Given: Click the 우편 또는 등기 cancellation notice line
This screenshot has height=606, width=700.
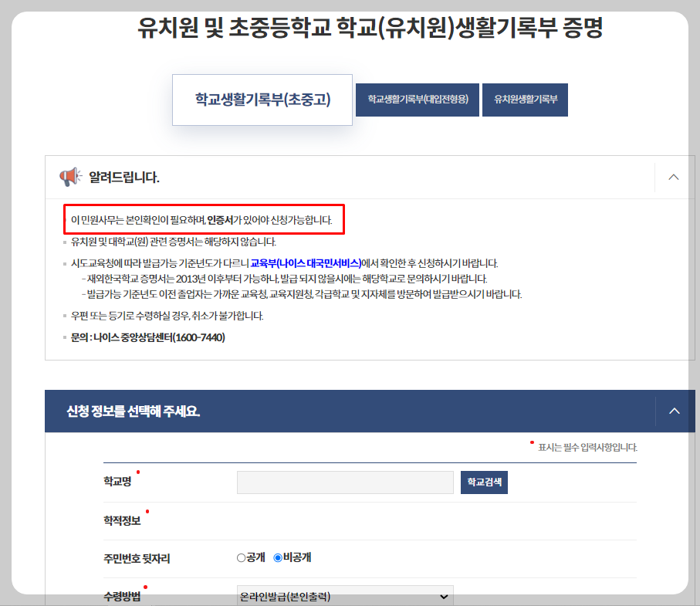Looking at the screenshot, I should pos(167,316).
